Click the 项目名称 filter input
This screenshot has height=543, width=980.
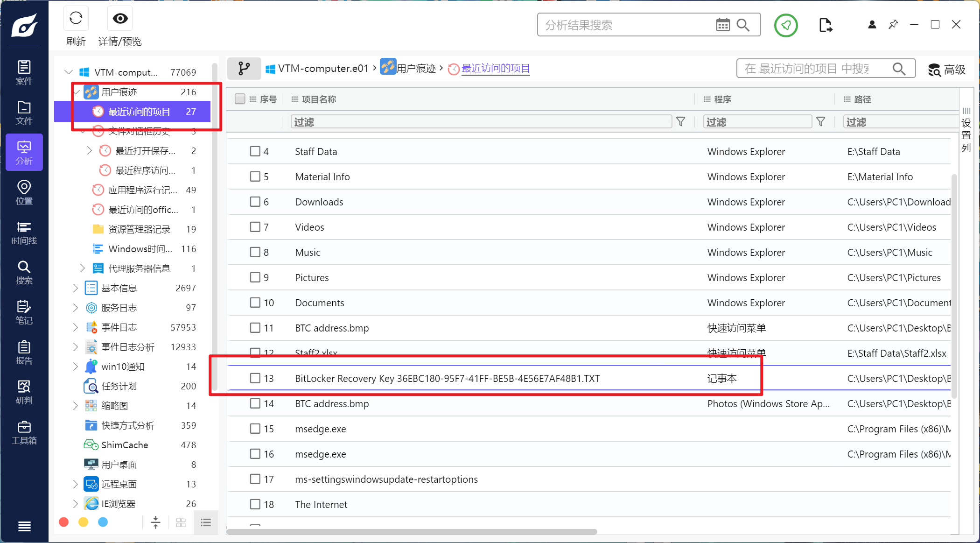tap(481, 122)
